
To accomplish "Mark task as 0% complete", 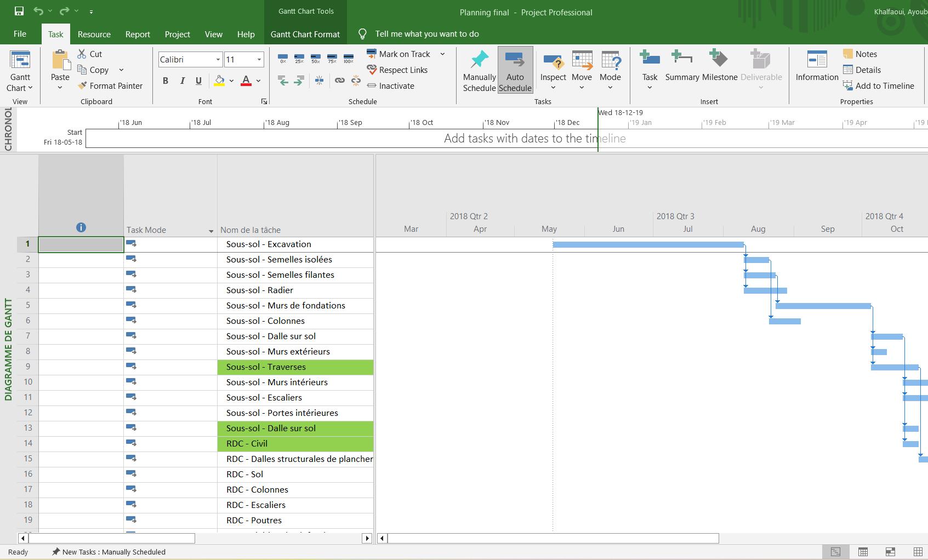I will pyautogui.click(x=283, y=58).
